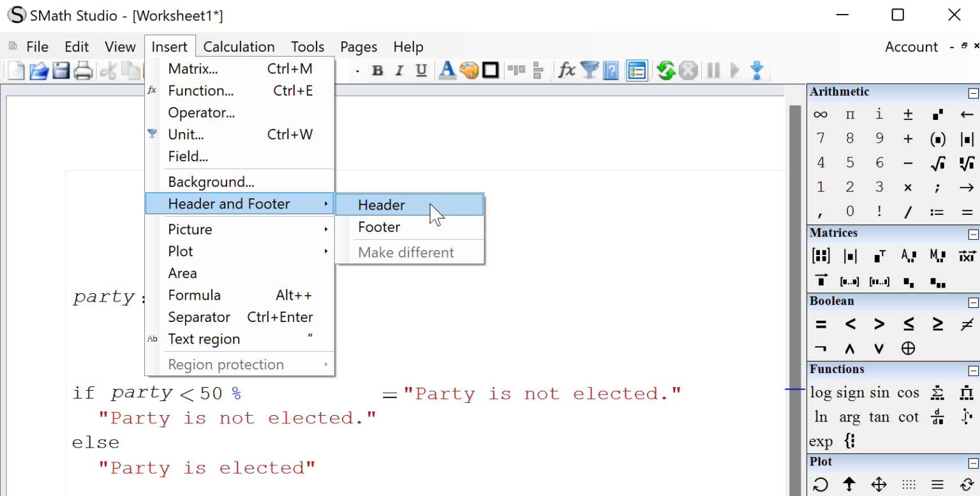Collapse the Boolean panel

point(973,302)
